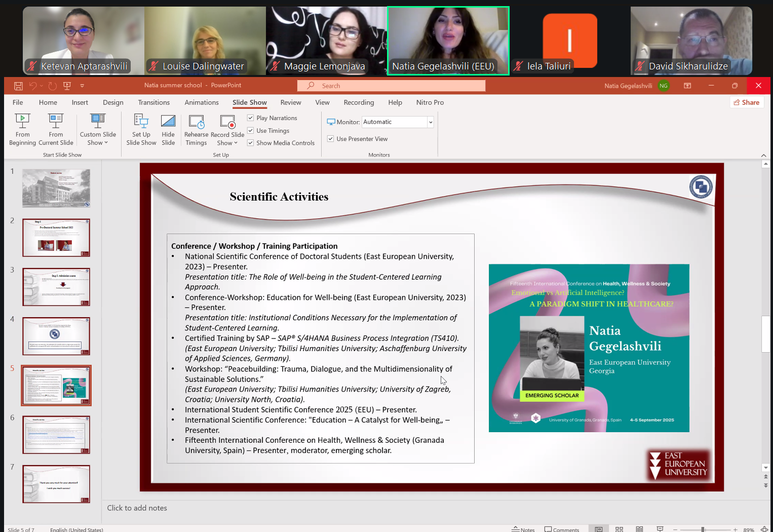Switch to Slide Sorter view icon
Image resolution: width=773 pixels, height=532 pixels.
(x=619, y=529)
